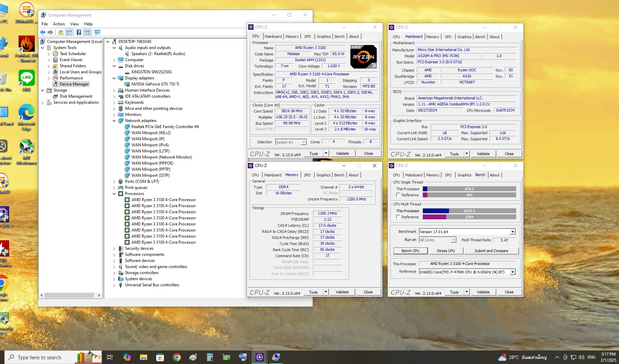619x364 pixels.
Task: Toggle the Show/Hide Action Pane toolbar icon
Action: click(x=87, y=32)
